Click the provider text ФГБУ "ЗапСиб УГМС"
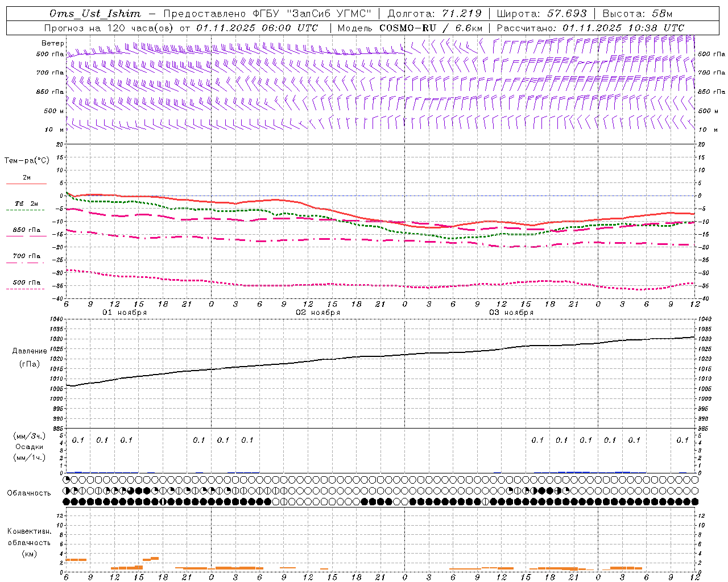The width and height of the screenshot is (728, 582). (x=312, y=14)
